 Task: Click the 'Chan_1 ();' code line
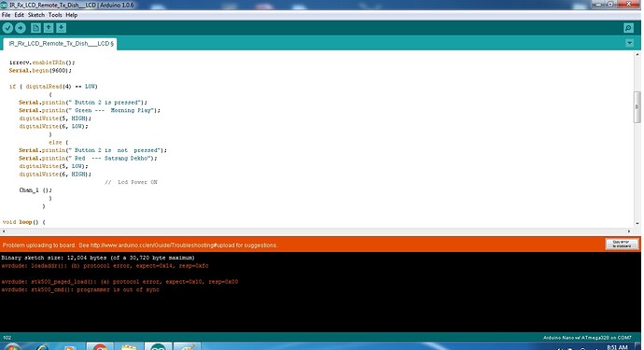point(35,190)
